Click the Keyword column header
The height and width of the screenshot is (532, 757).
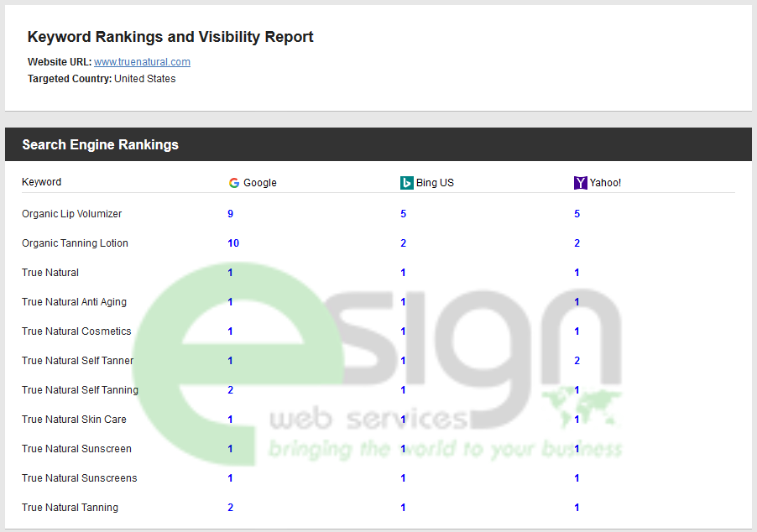coord(41,182)
